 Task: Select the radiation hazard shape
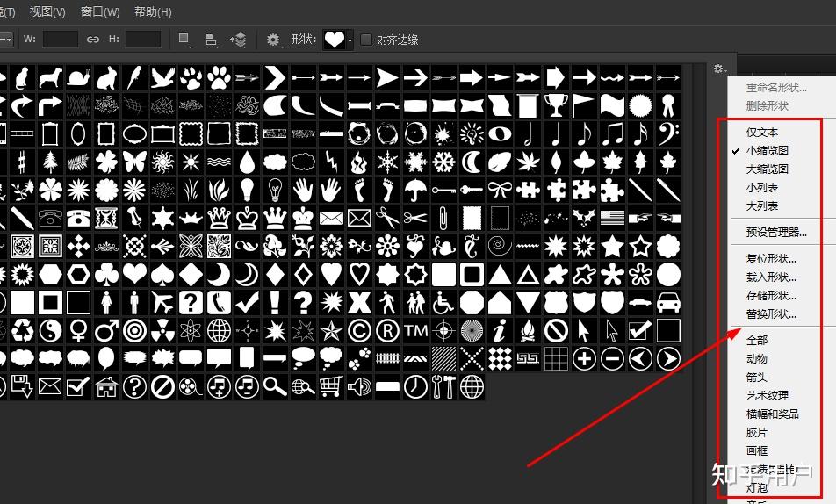(162, 331)
